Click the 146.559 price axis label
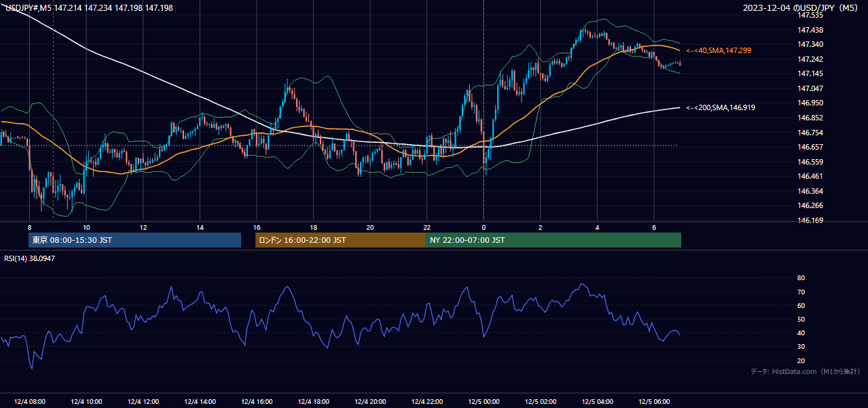Viewport: 868px width, 408px height. coord(810,162)
